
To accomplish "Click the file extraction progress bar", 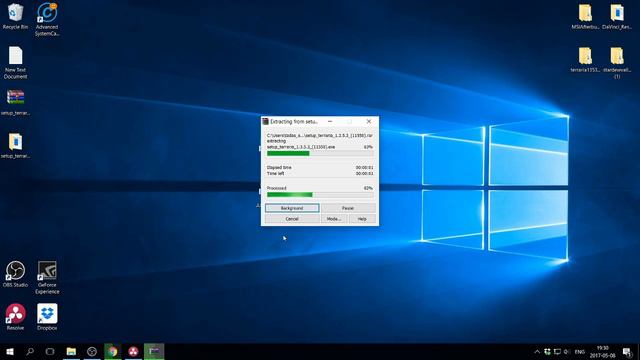I will (320, 153).
